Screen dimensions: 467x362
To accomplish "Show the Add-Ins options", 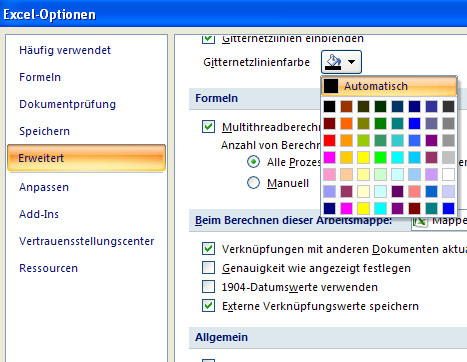I will click(39, 214).
